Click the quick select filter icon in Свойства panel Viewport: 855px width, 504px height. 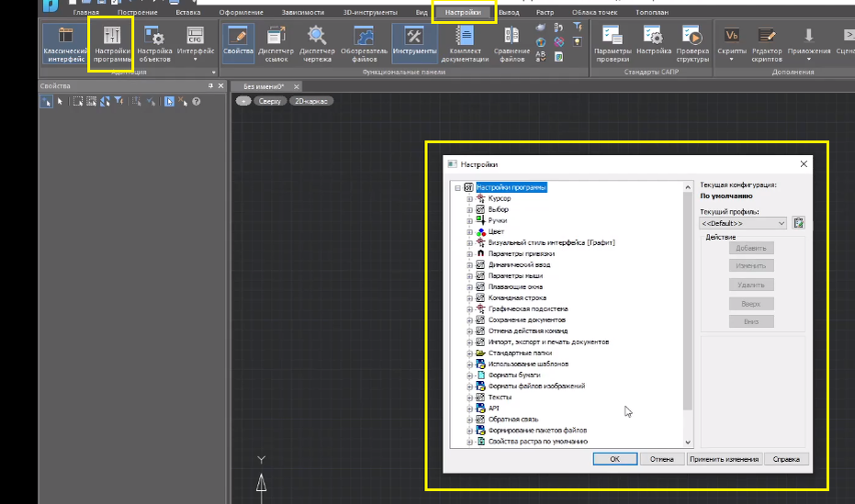(x=118, y=101)
